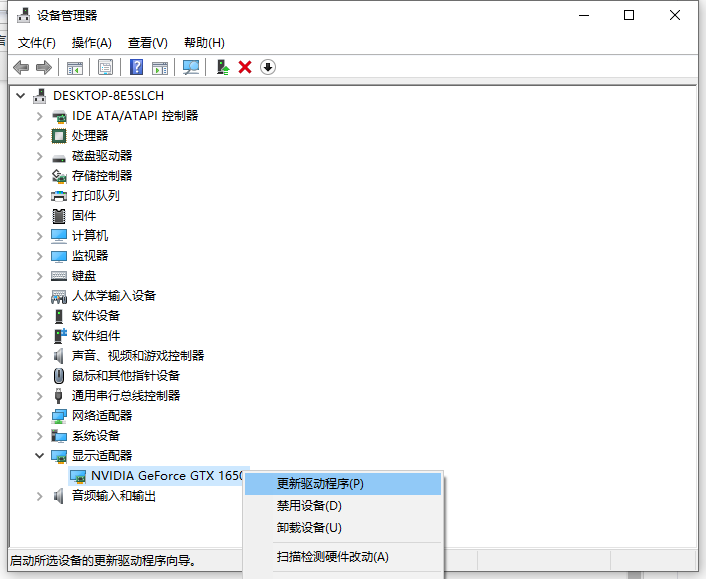The image size is (706, 579).
Task: Choose 更新驱动程序(P) from context menu
Action: (320, 484)
